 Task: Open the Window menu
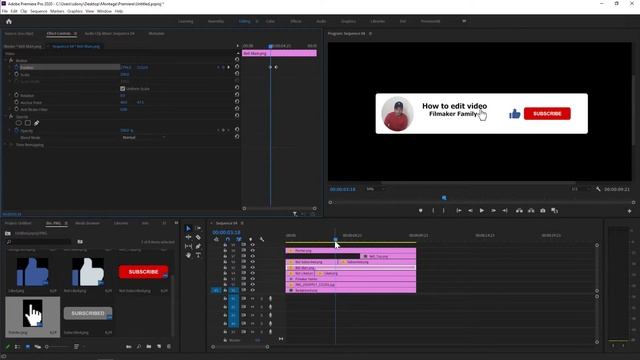(x=104, y=11)
